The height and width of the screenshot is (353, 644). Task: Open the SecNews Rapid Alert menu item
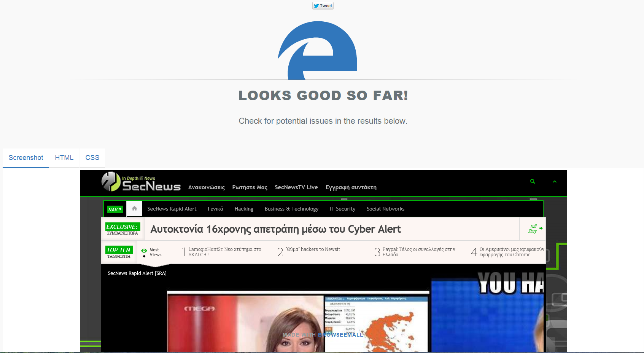coord(172,209)
